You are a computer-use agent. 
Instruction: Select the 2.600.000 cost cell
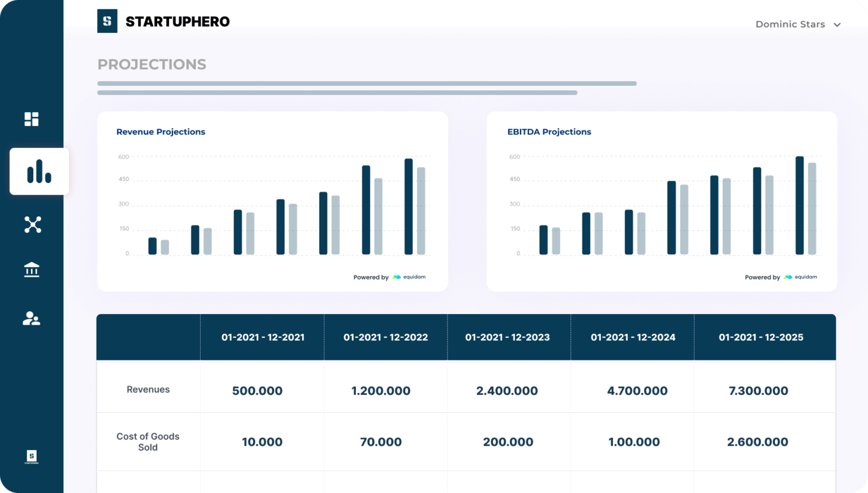[758, 442]
